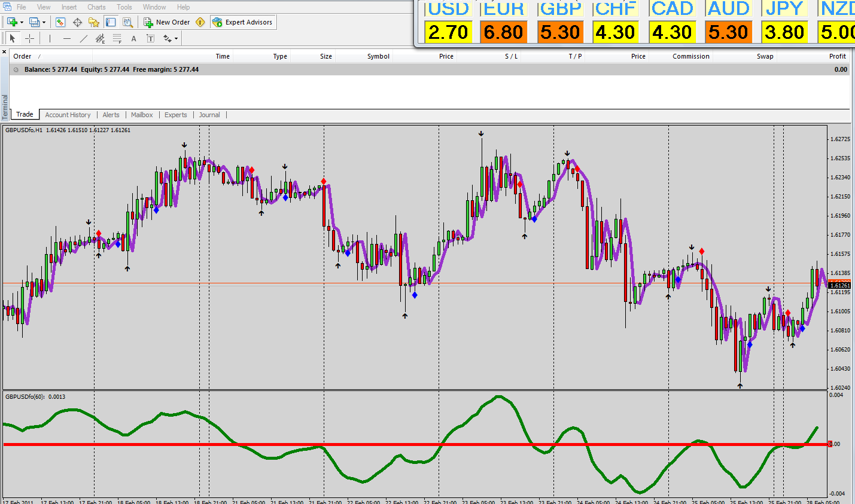The image size is (855, 504).
Task: Click the GBP currency label
Action: 560,9
